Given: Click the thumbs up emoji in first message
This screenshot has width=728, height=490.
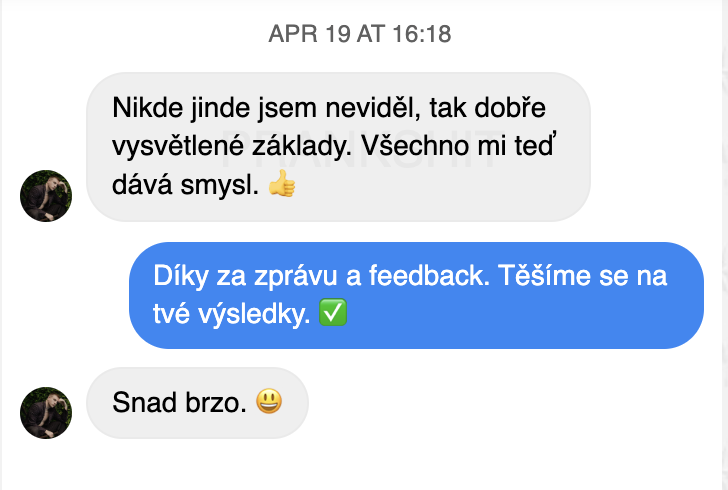Looking at the screenshot, I should pos(282,183).
